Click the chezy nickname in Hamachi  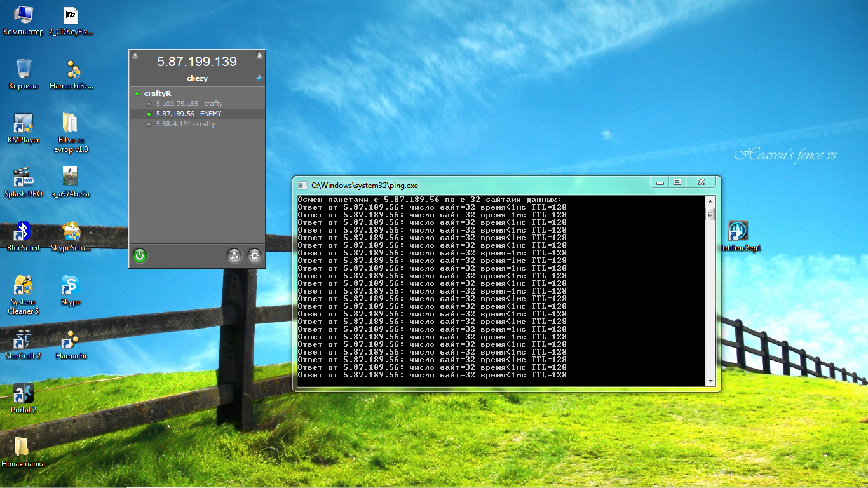coord(197,78)
